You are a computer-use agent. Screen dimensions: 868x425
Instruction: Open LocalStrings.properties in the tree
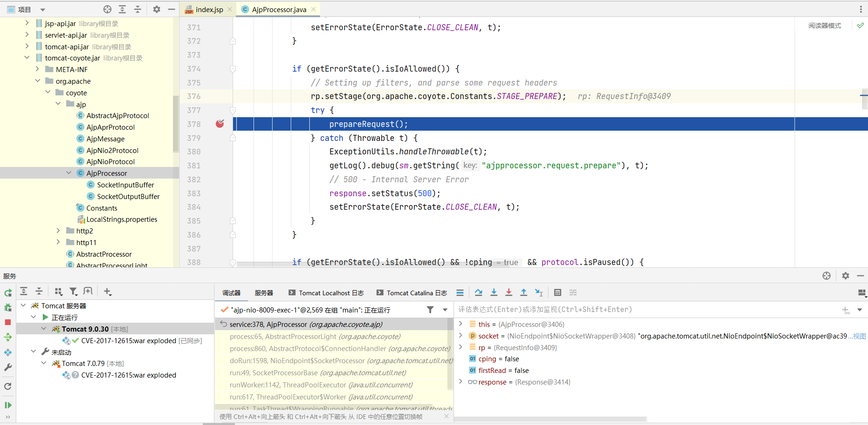pyautogui.click(x=121, y=219)
